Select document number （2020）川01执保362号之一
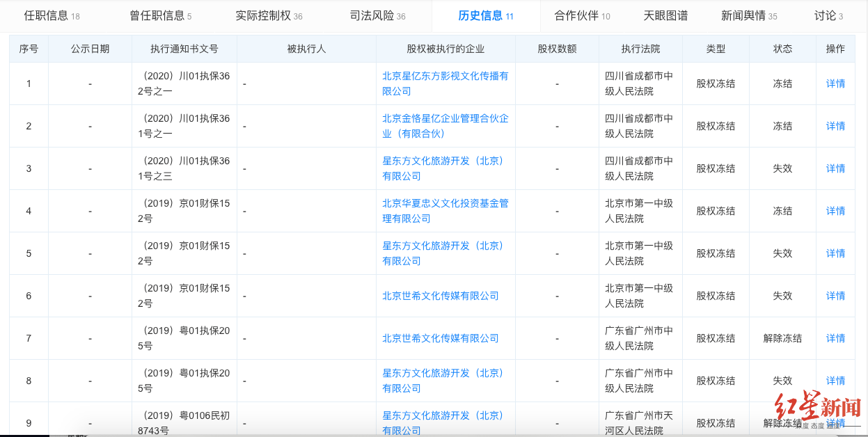The width and height of the screenshot is (868, 437). click(x=184, y=84)
